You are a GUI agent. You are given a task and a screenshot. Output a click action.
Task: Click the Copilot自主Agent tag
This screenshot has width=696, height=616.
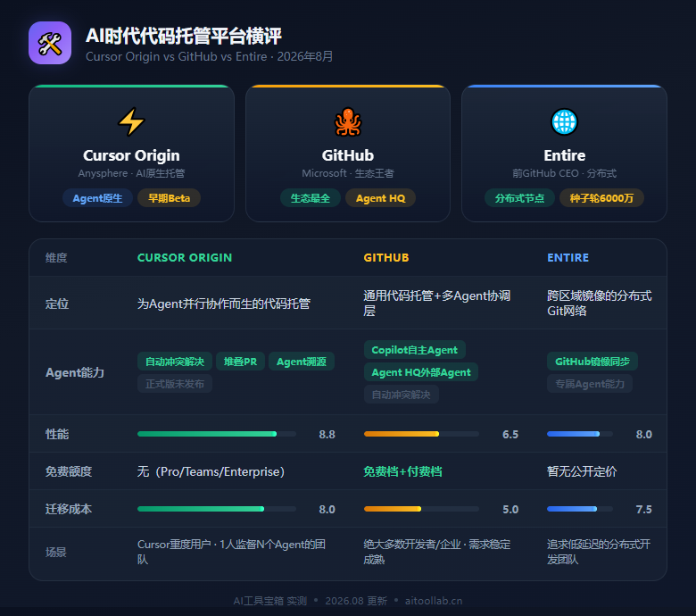[415, 350]
